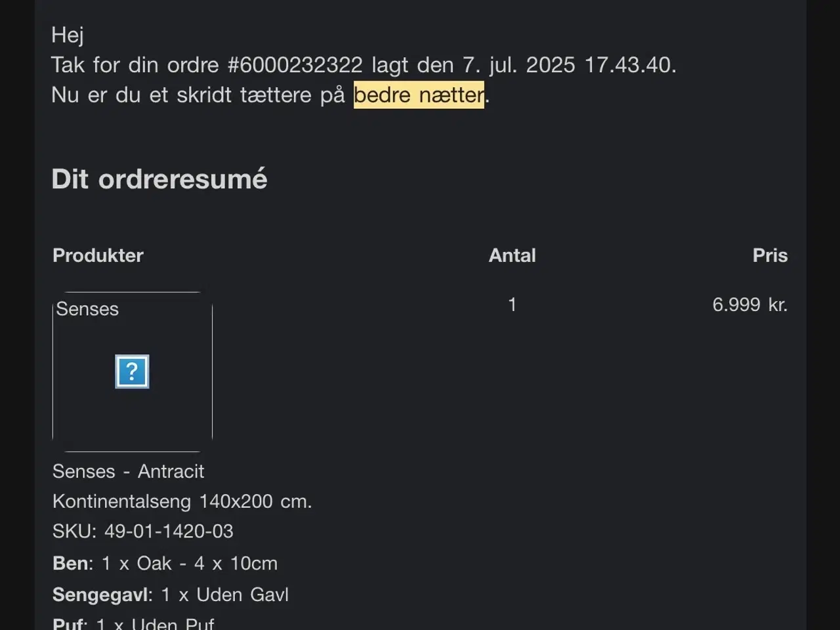Click the 'Sengegavl' Uden Gavl line
840x630 pixels.
click(x=170, y=595)
